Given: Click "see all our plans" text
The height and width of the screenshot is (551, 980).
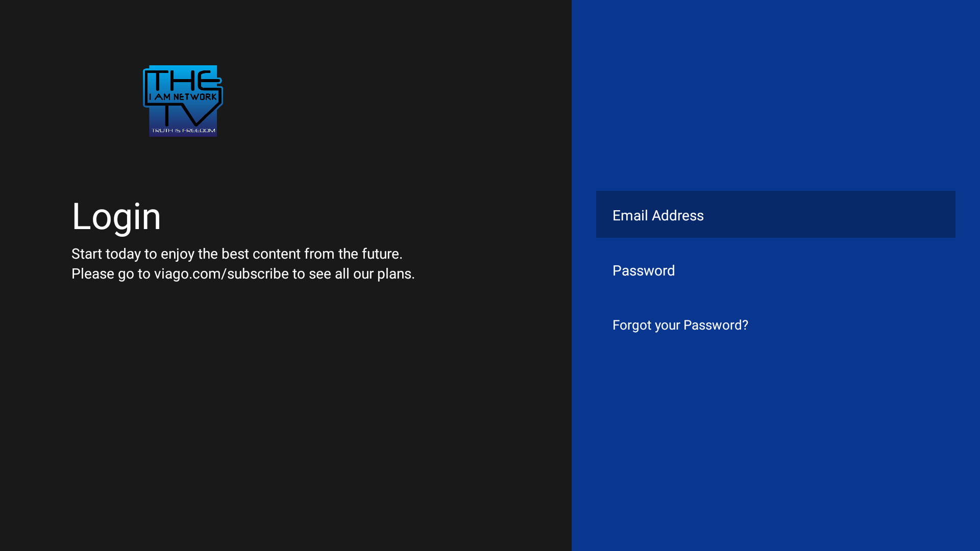Looking at the screenshot, I should pos(361,274).
